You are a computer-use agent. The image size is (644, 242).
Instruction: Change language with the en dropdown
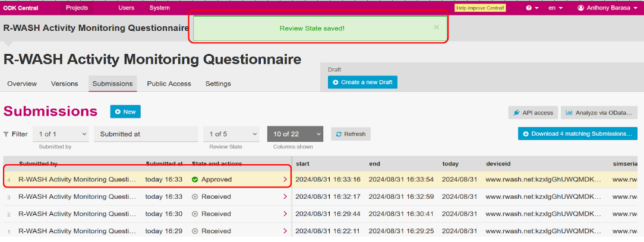555,8
